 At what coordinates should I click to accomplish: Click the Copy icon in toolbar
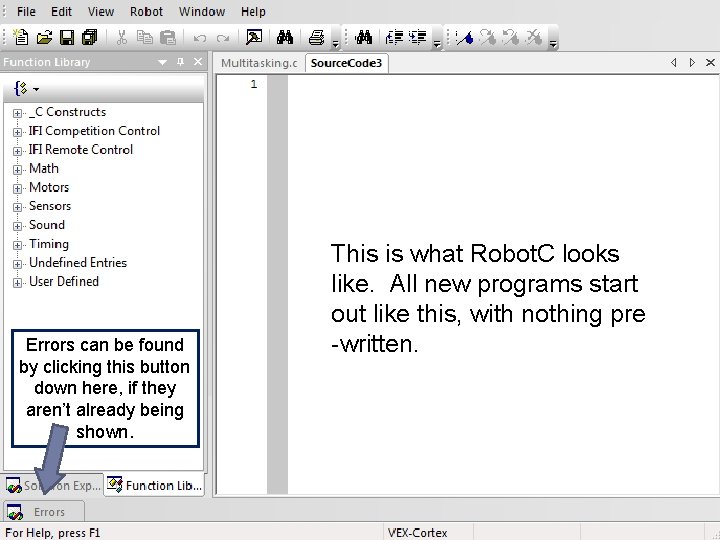pos(145,37)
